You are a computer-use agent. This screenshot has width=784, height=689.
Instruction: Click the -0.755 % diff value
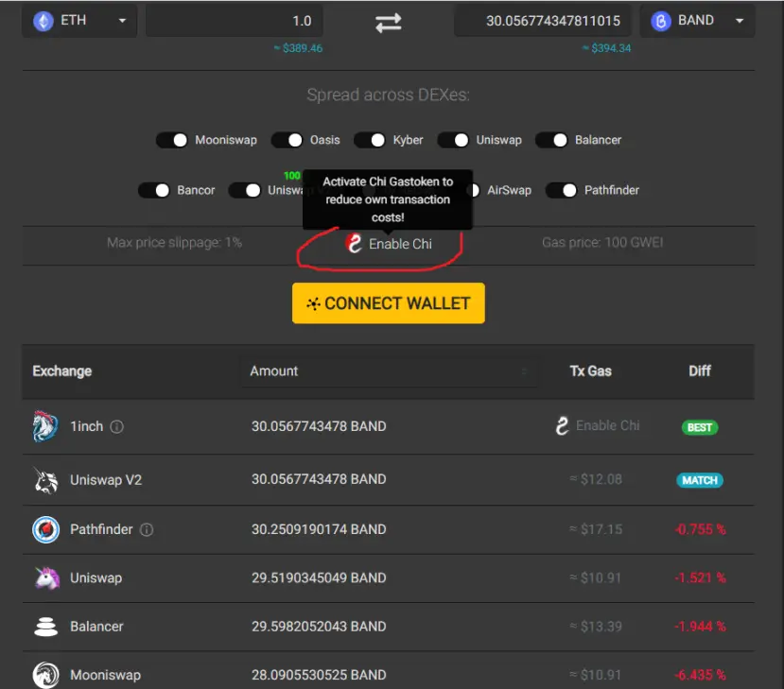[700, 529]
